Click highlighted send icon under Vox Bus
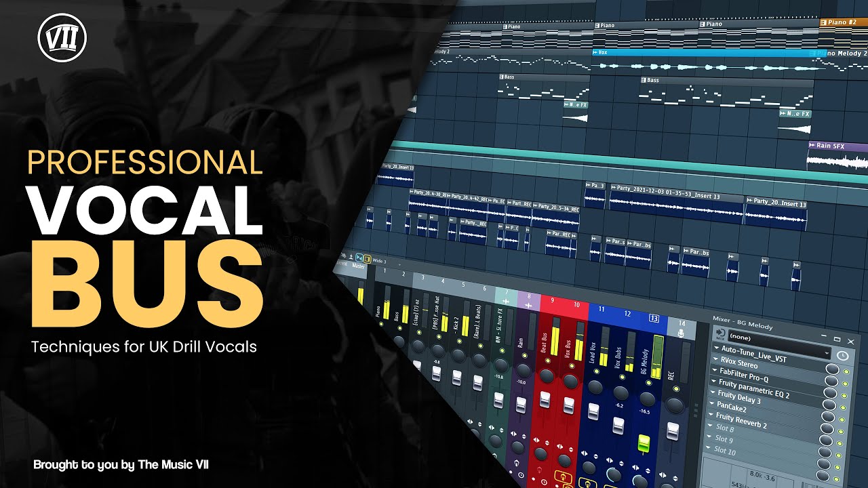Viewport: 868px width, 488px height. pyautogui.click(x=563, y=476)
